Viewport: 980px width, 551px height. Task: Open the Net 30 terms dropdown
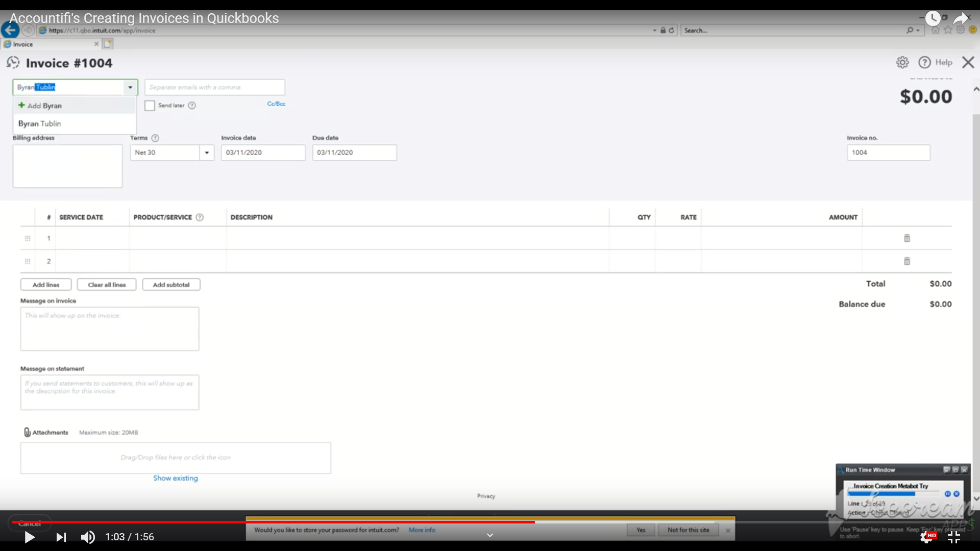[x=207, y=153]
